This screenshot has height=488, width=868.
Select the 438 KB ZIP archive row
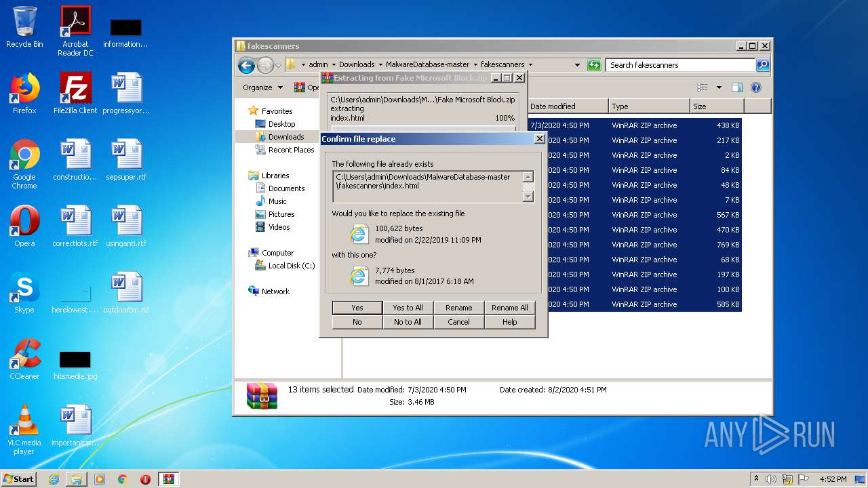click(634, 125)
